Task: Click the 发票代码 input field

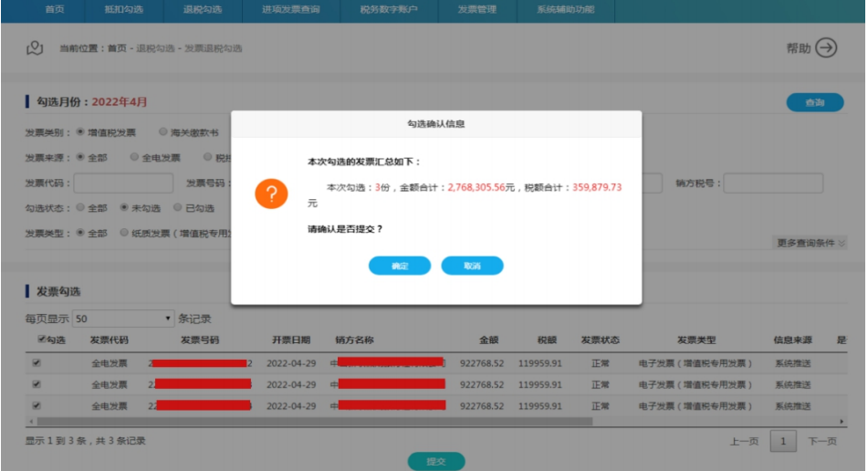Action: pos(123,183)
